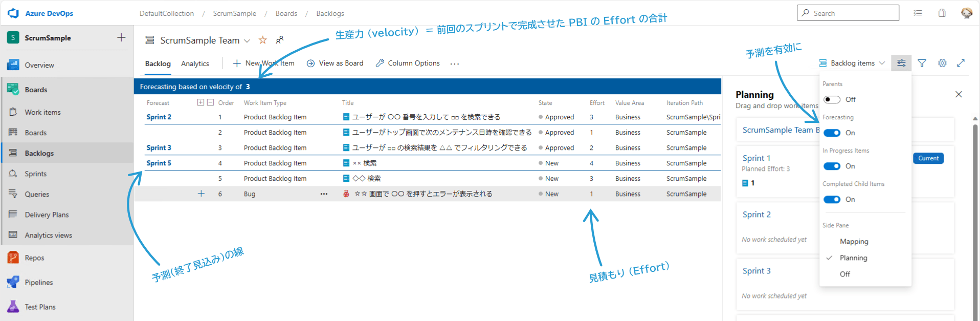Sort by State column header
The width and height of the screenshot is (980, 321).
(x=545, y=103)
